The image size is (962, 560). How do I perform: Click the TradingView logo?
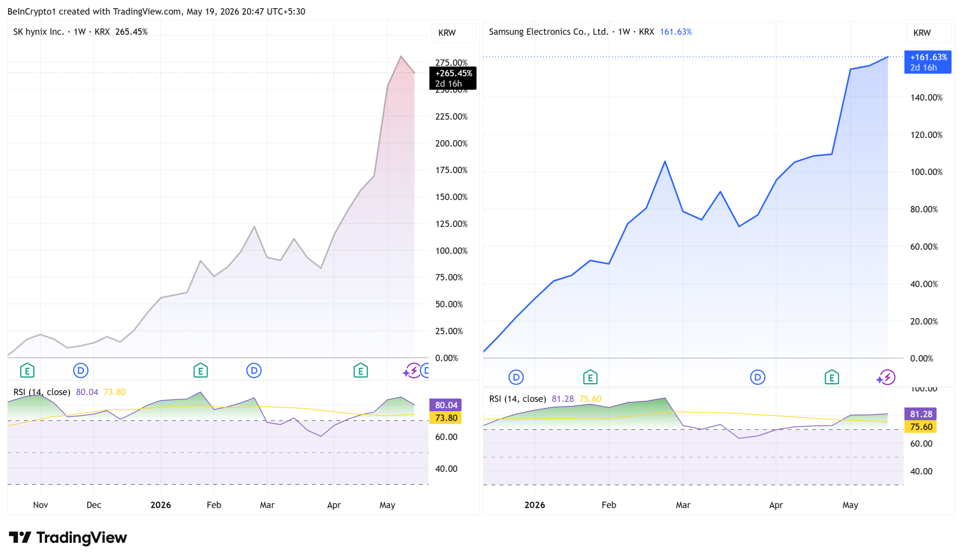(x=68, y=537)
